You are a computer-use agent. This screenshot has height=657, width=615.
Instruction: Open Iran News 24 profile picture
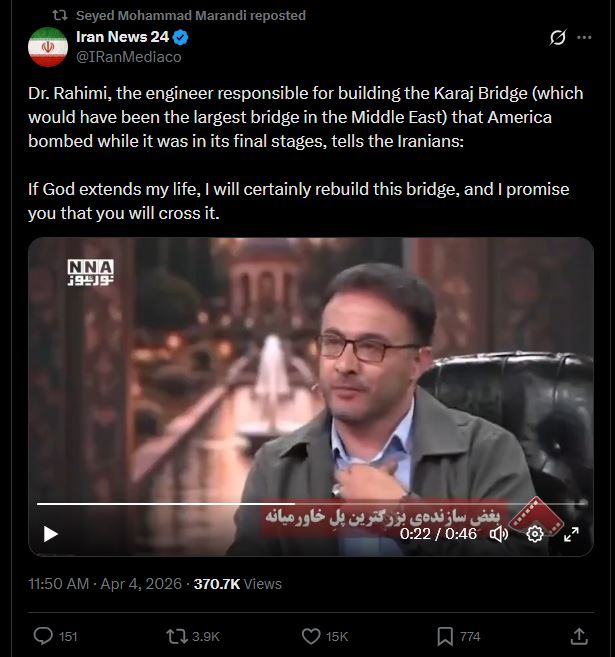tap(48, 47)
